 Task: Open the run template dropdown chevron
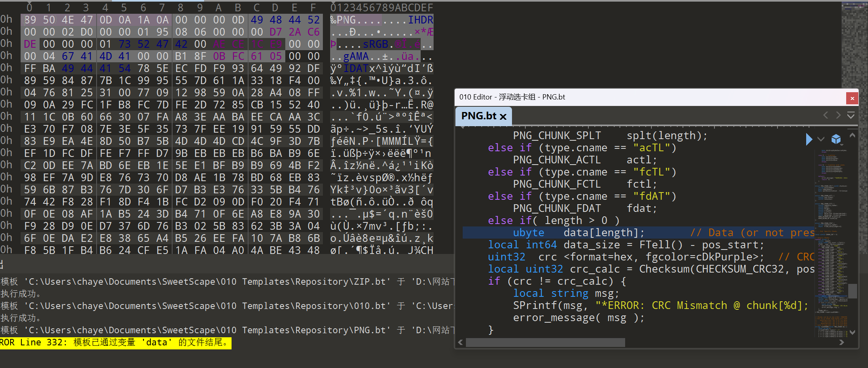(821, 139)
